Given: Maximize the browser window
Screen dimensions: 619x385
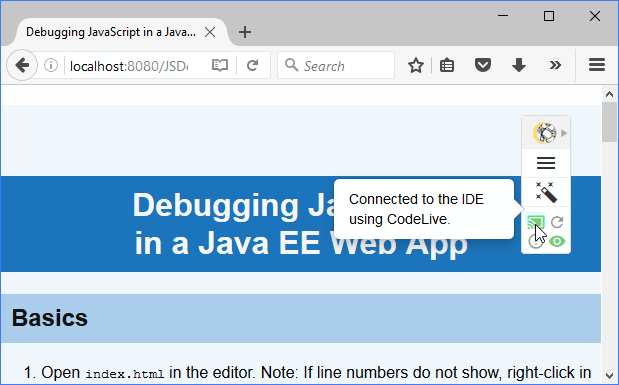Looking at the screenshot, I should [x=549, y=16].
